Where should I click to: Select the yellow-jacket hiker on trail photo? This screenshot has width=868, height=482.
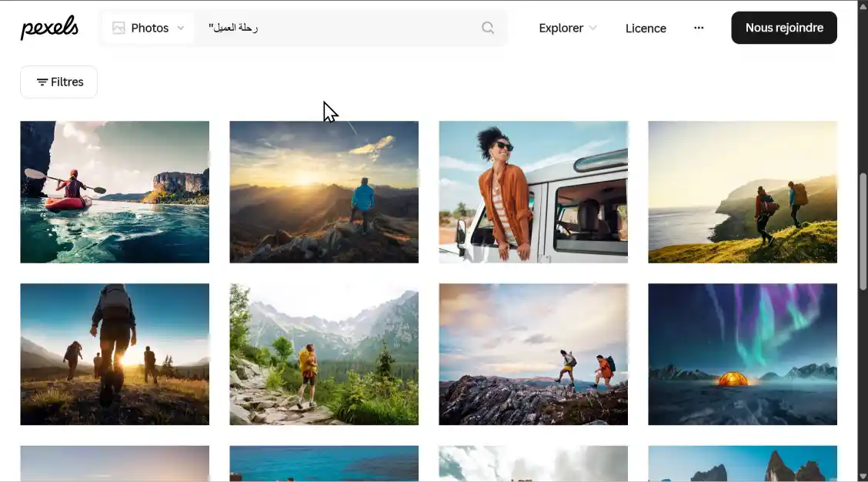pos(324,354)
